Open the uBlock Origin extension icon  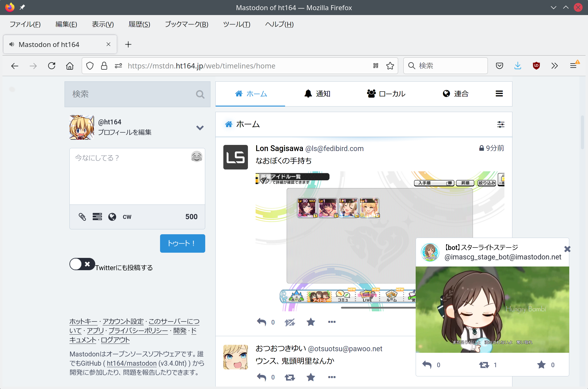click(536, 66)
